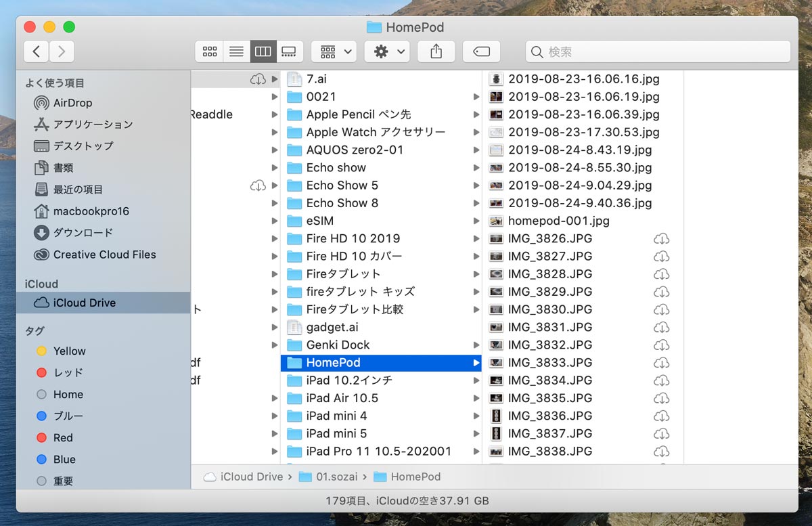Go forward with the right chevron button

click(62, 51)
